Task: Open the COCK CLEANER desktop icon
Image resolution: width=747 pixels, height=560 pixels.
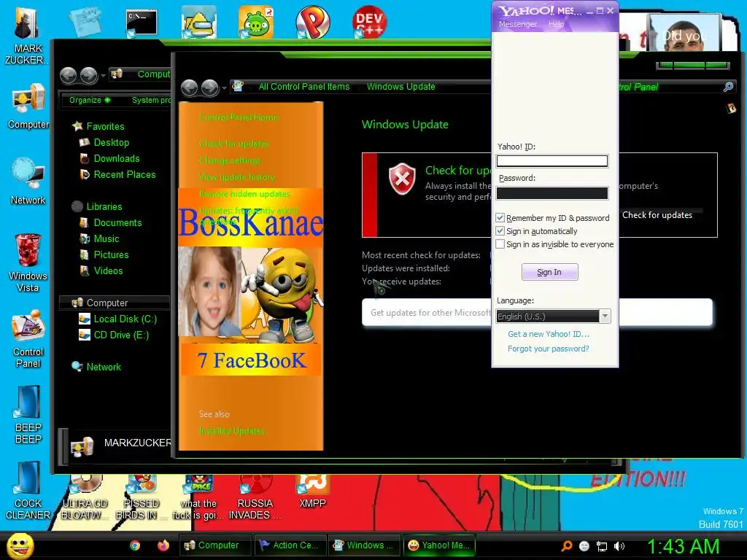Action: coord(28,491)
